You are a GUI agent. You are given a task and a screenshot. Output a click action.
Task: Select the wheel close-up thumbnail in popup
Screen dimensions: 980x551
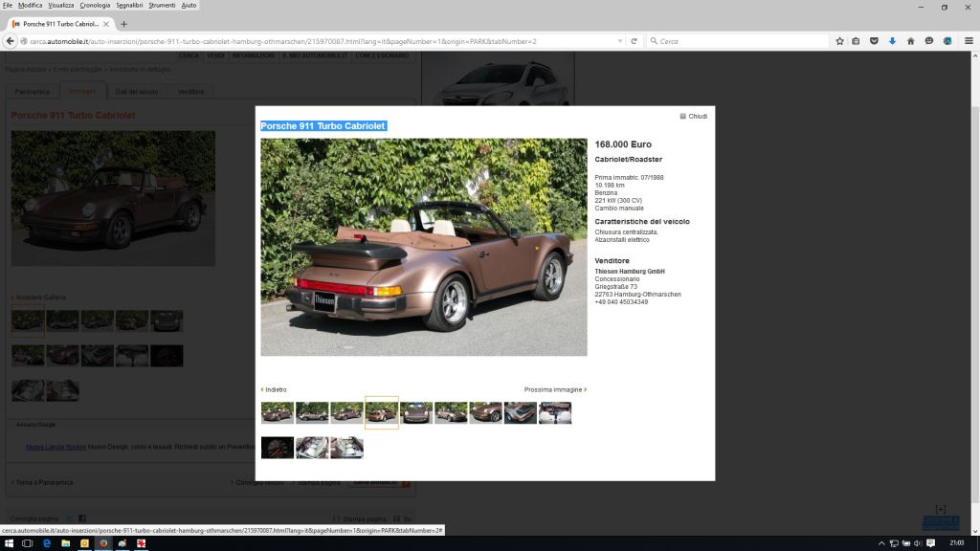(x=485, y=413)
